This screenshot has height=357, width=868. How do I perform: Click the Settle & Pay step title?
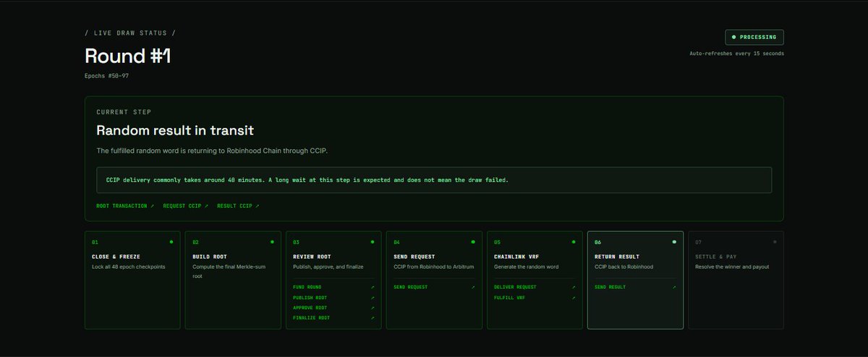click(715, 256)
